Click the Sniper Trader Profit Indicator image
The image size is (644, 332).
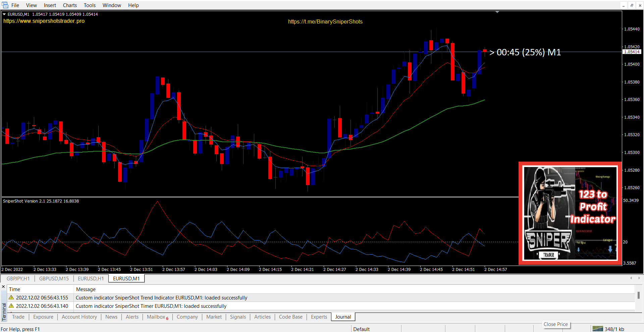(x=570, y=213)
